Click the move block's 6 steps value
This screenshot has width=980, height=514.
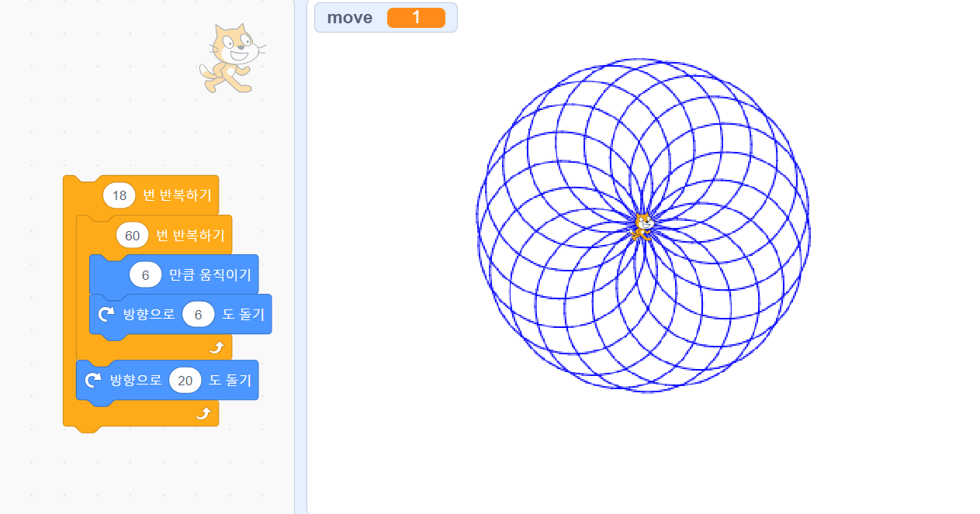(x=146, y=274)
